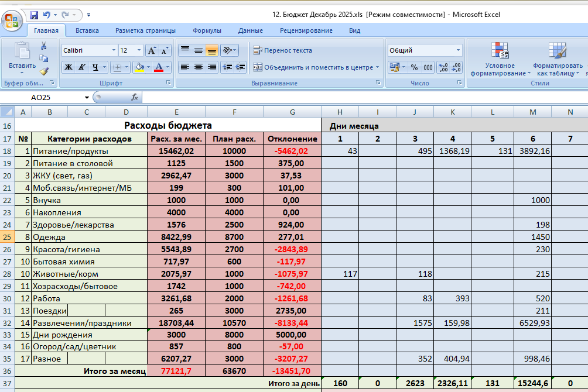
Task: Align text to middle of cell
Action: coord(199,50)
